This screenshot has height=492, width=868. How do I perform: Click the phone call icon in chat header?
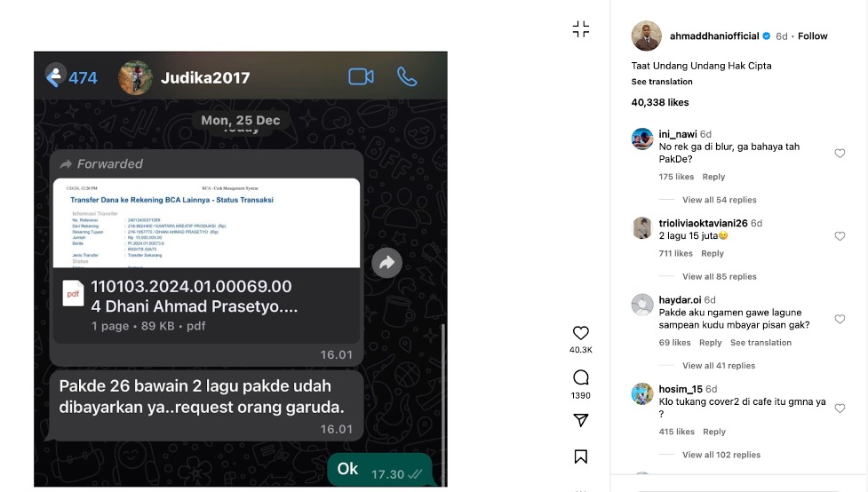pyautogui.click(x=407, y=76)
